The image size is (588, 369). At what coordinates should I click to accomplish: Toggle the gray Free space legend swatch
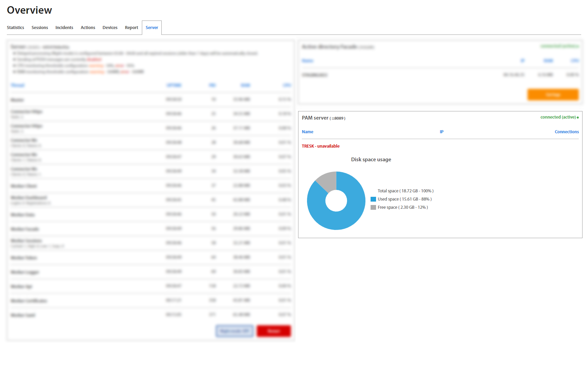click(x=373, y=207)
